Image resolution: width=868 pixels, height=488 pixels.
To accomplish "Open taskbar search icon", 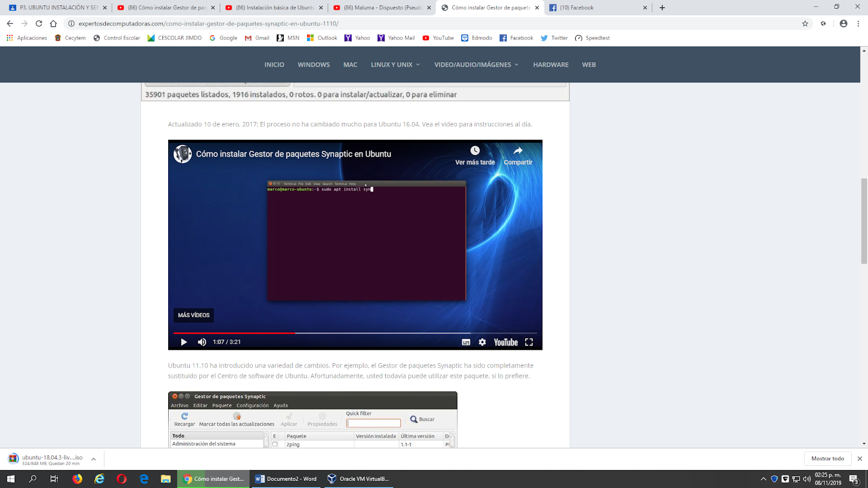I will pyautogui.click(x=33, y=479).
